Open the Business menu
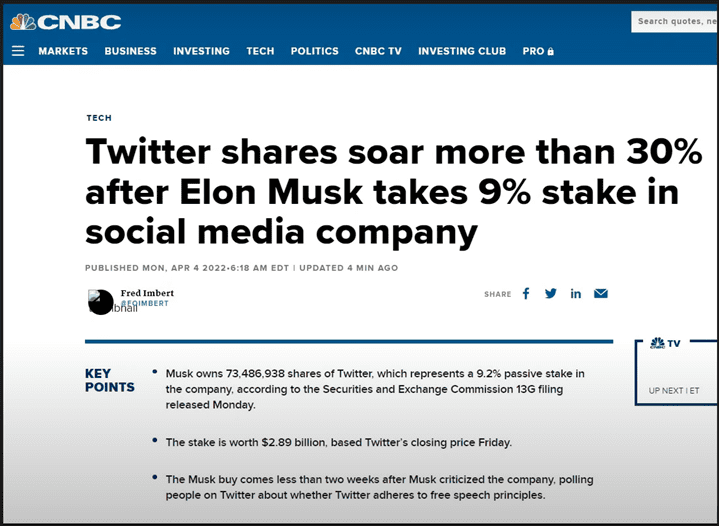Image resolution: width=719 pixels, height=526 pixels. pos(130,51)
